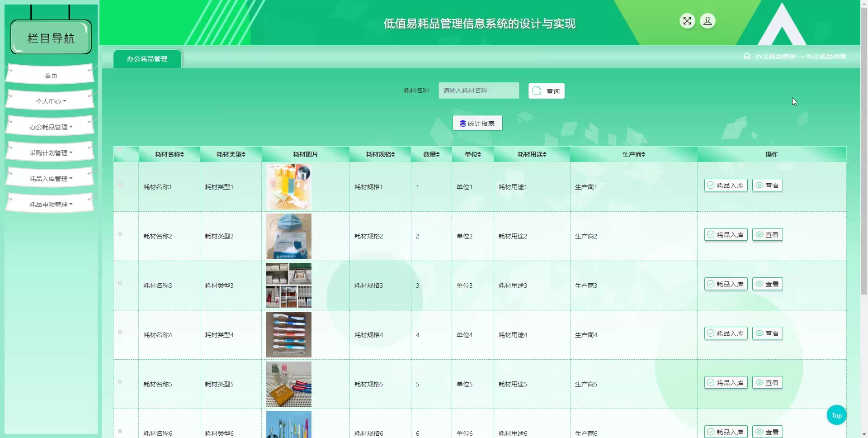
Task: Click the eye icon of 查看 for 耗材名称6
Action: tap(759, 432)
